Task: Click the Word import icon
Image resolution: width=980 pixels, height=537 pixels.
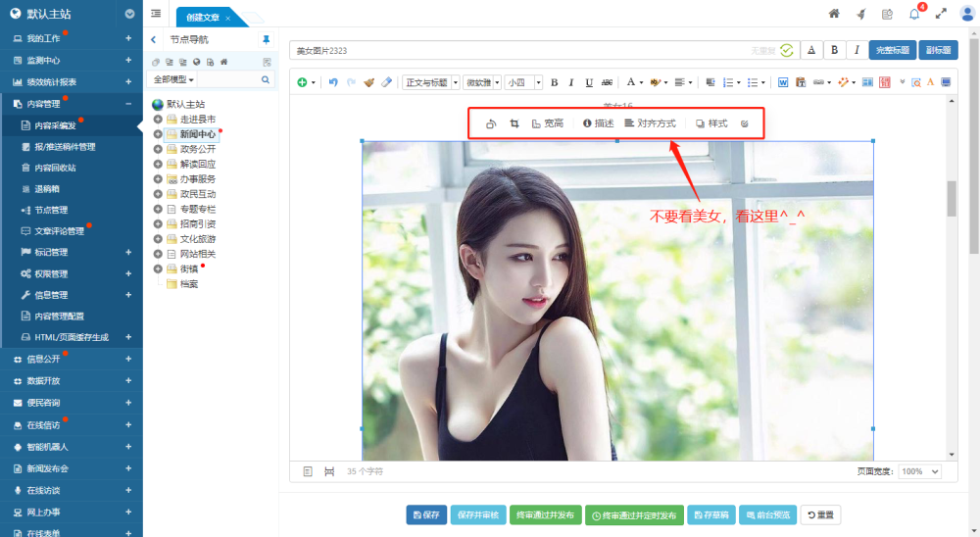Action: pos(783,82)
